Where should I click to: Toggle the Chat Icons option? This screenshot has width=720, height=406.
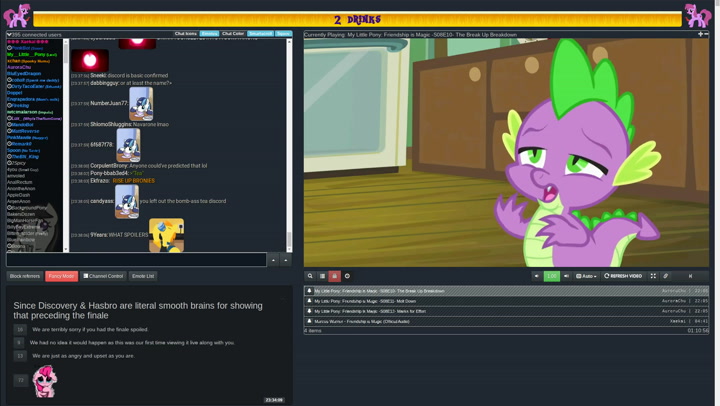(x=186, y=34)
